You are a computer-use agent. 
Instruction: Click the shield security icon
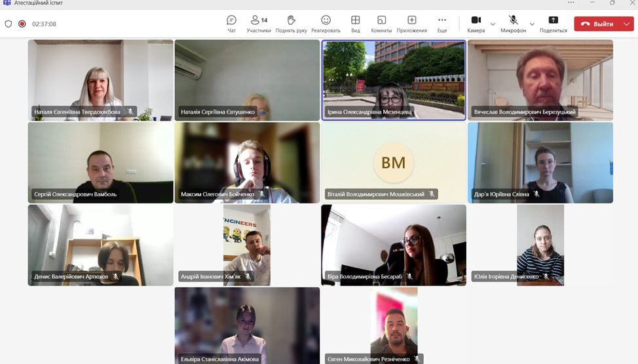click(9, 24)
